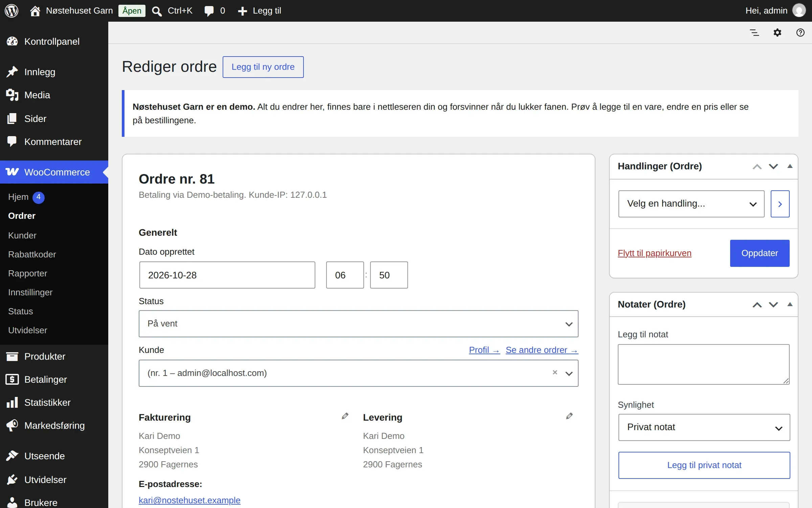Click the Legg til plus icon

(242, 11)
